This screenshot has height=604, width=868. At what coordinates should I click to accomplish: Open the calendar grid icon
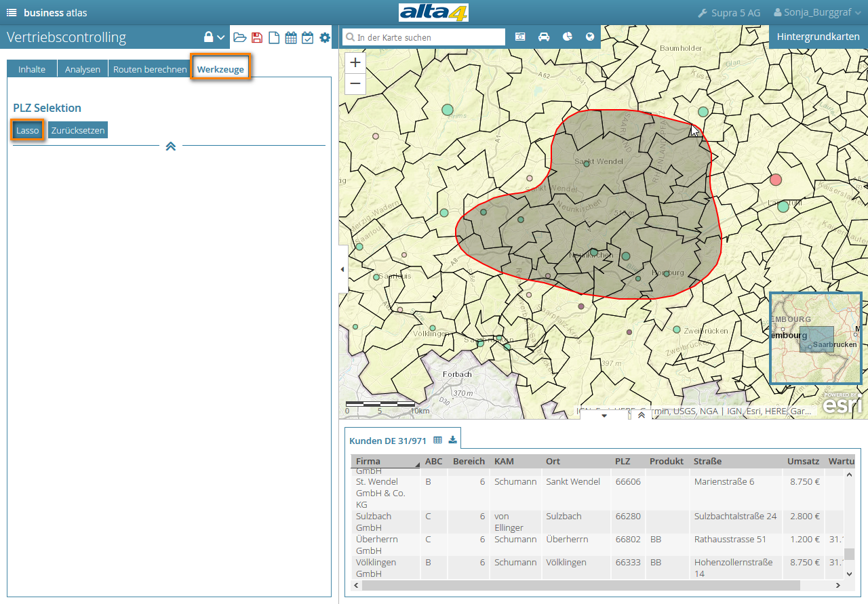(x=291, y=38)
